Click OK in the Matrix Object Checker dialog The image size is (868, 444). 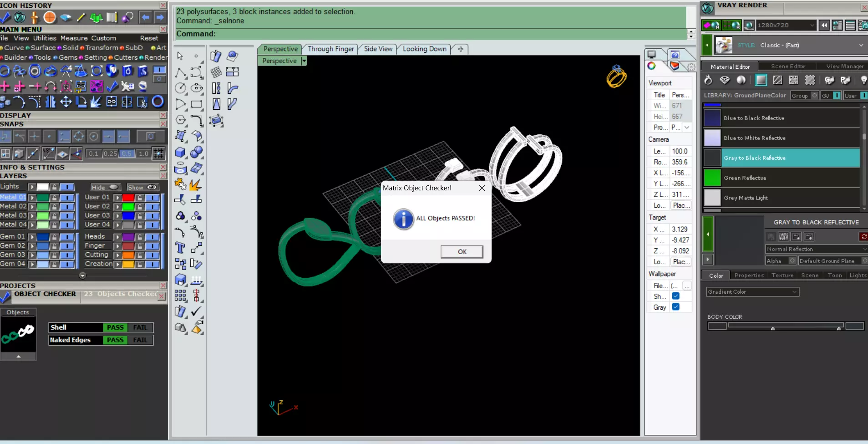click(462, 252)
